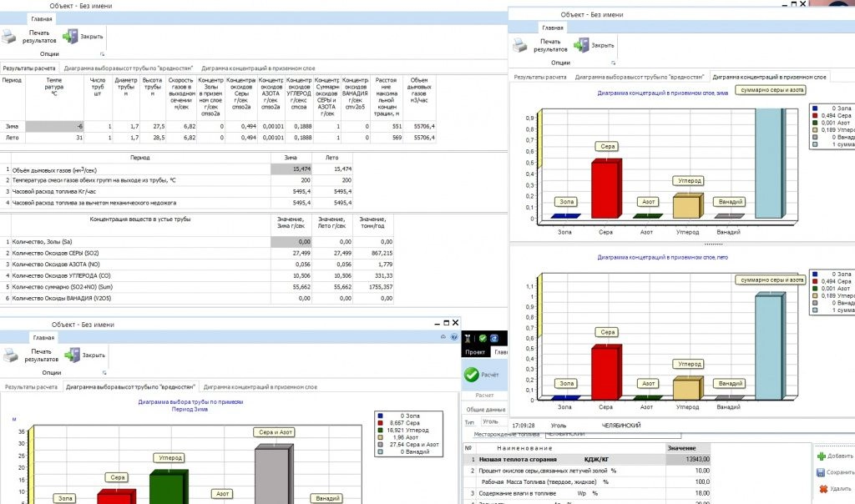This screenshot has width=855, height=504.
Task: Click the red cross Удалить icon
Action: click(x=823, y=489)
